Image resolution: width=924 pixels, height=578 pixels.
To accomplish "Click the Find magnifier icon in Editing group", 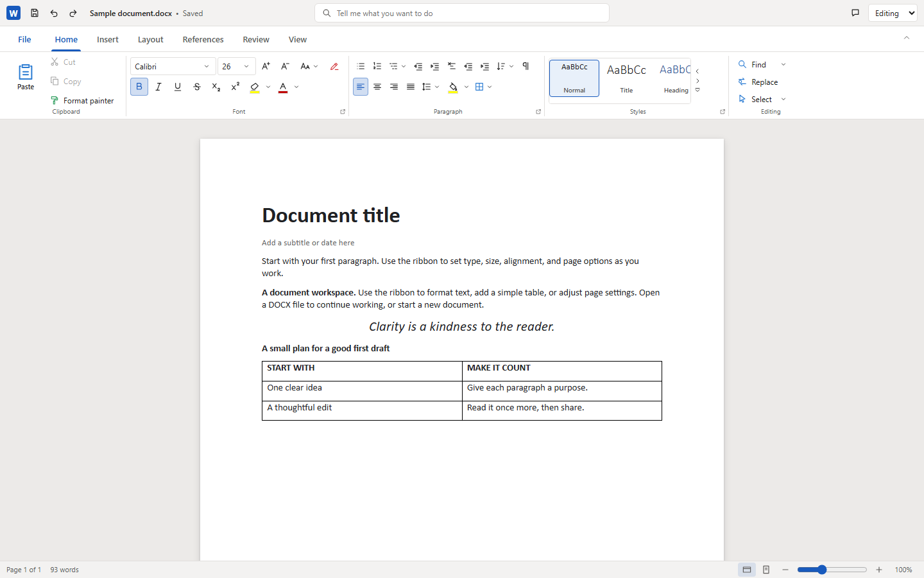I will pyautogui.click(x=742, y=64).
